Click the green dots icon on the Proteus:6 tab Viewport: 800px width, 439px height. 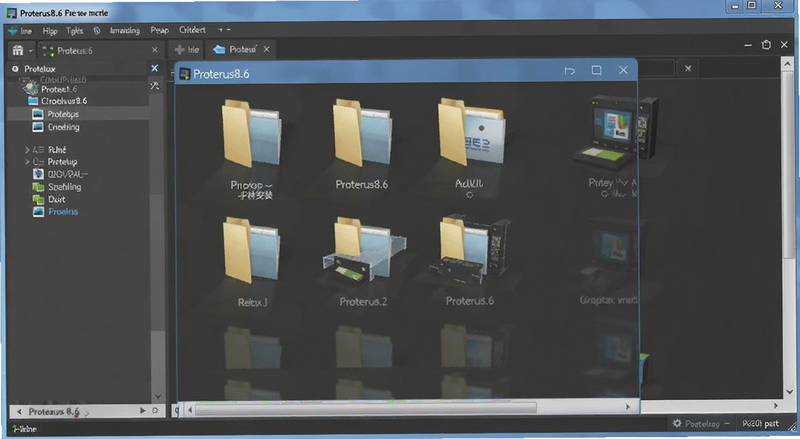tap(48, 50)
